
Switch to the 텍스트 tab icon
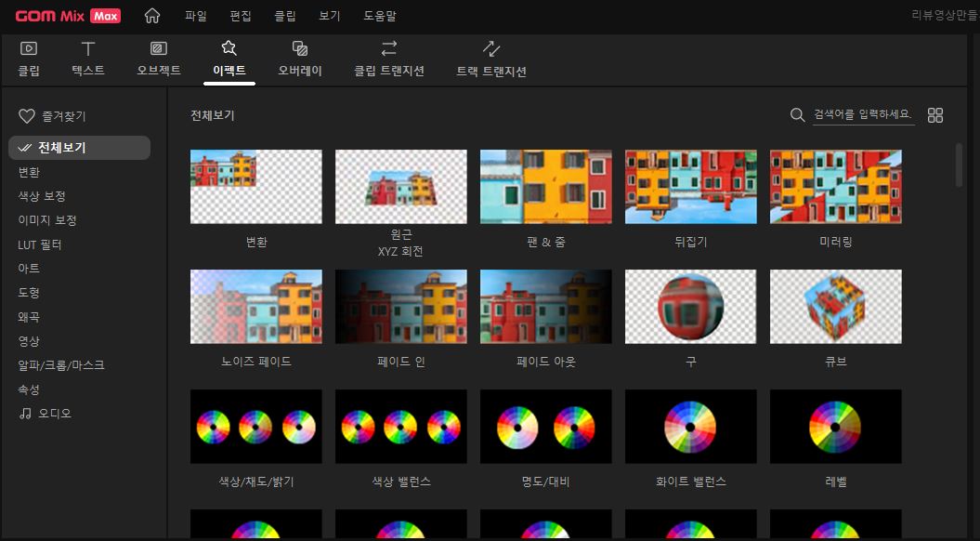[88, 48]
